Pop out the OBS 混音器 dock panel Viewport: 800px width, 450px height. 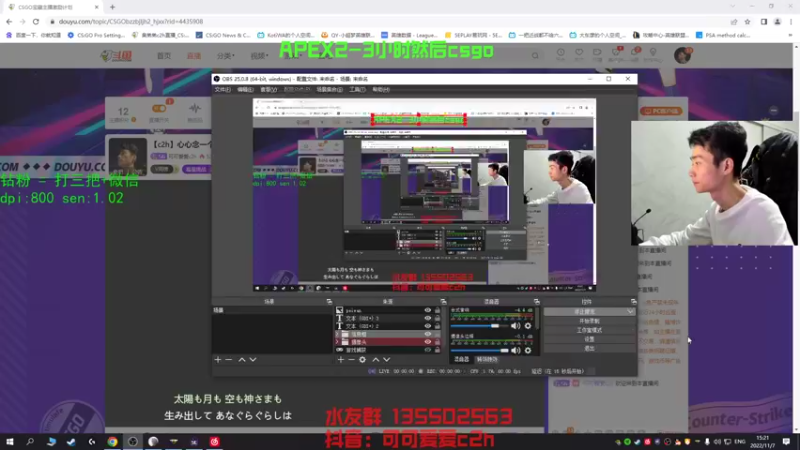tap(536, 302)
